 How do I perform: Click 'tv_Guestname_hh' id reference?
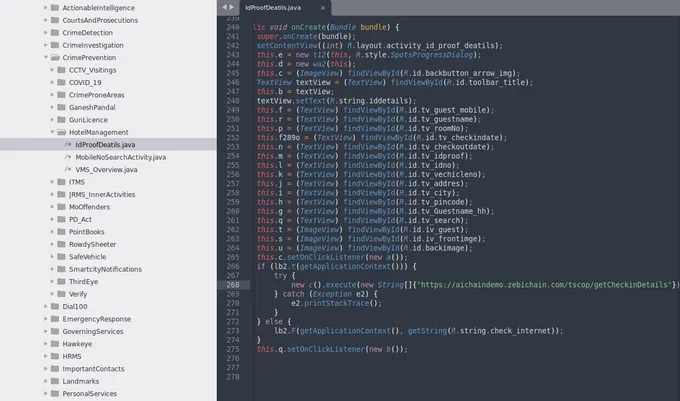coord(454,211)
